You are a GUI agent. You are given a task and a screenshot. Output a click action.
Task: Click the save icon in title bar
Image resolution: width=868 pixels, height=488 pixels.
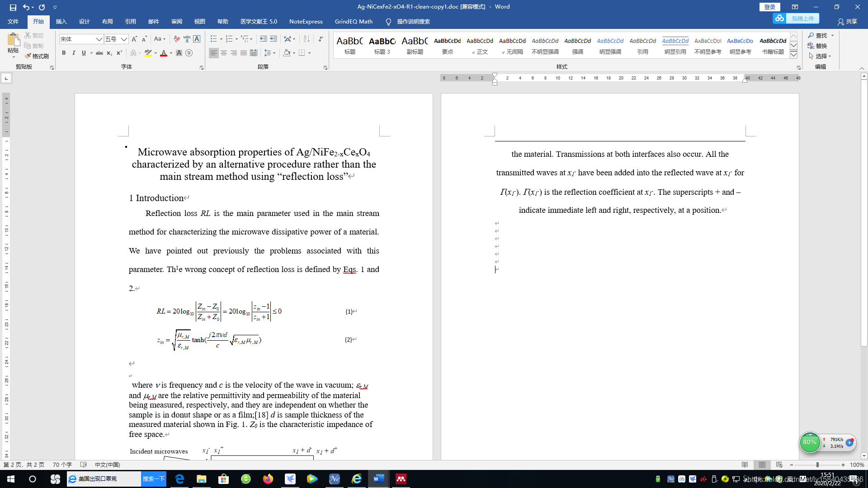click(x=13, y=7)
